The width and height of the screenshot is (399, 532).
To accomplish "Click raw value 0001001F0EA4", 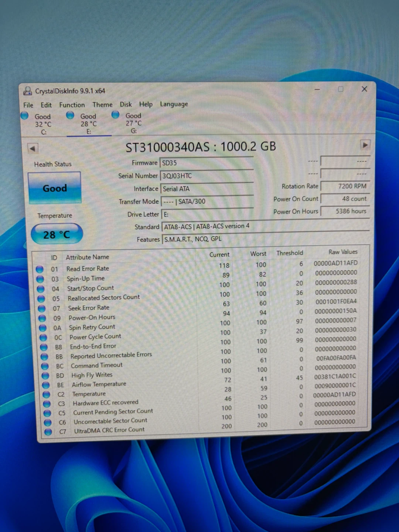I will [336, 301].
